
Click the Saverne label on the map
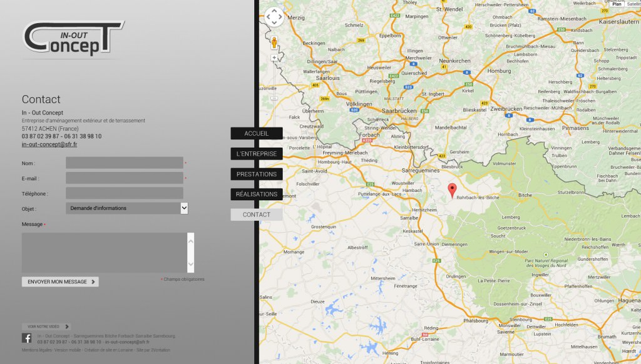pos(506,332)
